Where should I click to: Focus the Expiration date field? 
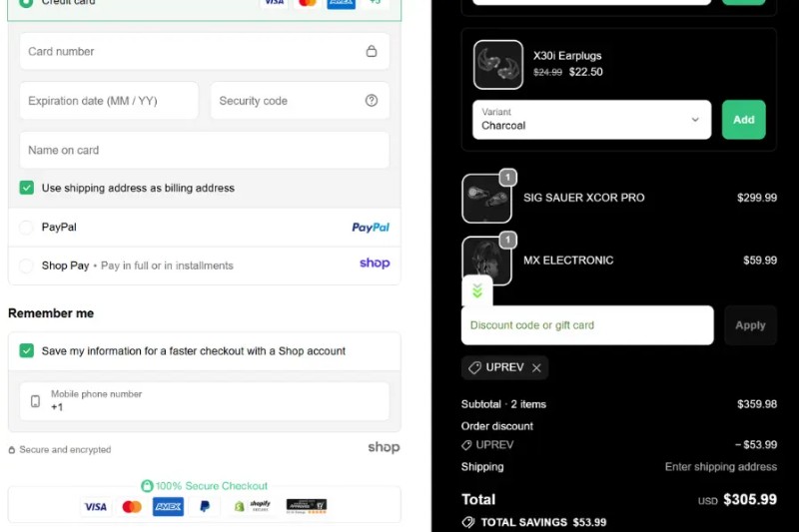click(x=109, y=100)
